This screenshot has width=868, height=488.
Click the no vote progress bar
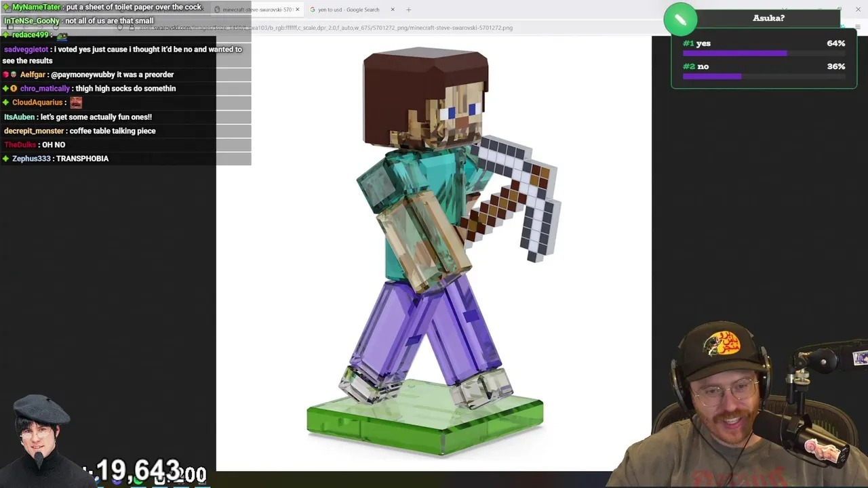tap(764, 76)
